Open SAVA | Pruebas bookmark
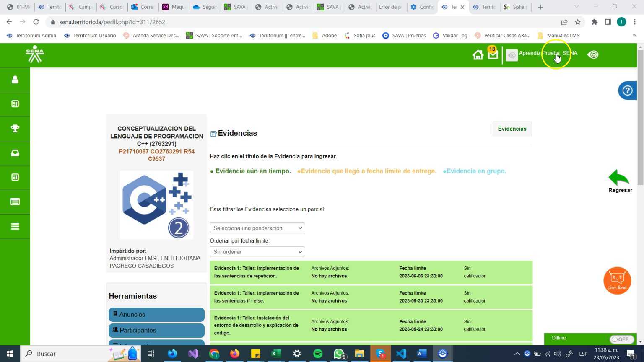Viewport: 644px width, 362px height. click(404, 36)
